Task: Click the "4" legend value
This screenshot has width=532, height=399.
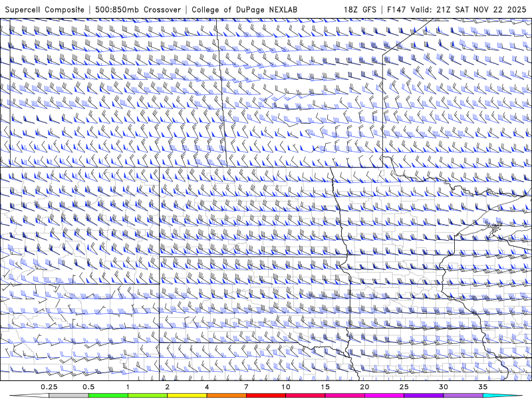Action: pos(207,387)
